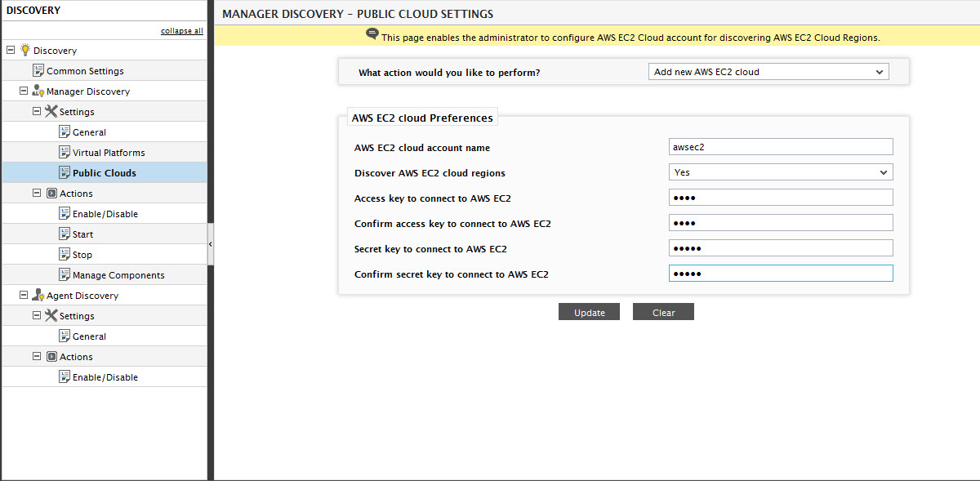Select General under Agent Discovery Settings
980x481 pixels.
89,336
